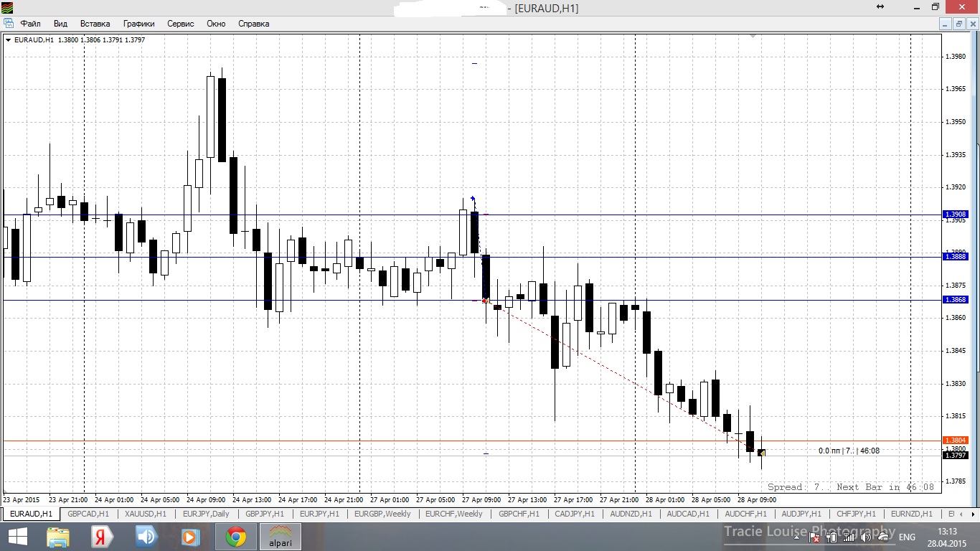Viewport: 980px width, 551px height.
Task: Open the Графики menu
Action: [x=139, y=24]
